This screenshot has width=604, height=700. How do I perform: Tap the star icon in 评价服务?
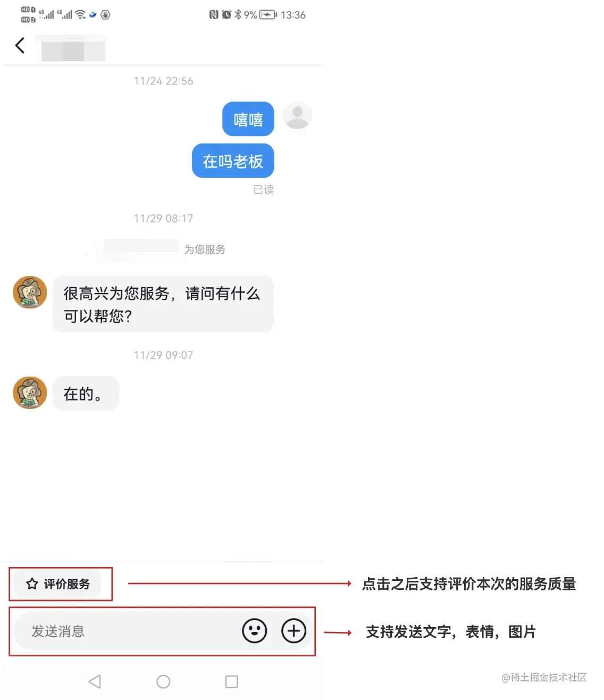[32, 584]
